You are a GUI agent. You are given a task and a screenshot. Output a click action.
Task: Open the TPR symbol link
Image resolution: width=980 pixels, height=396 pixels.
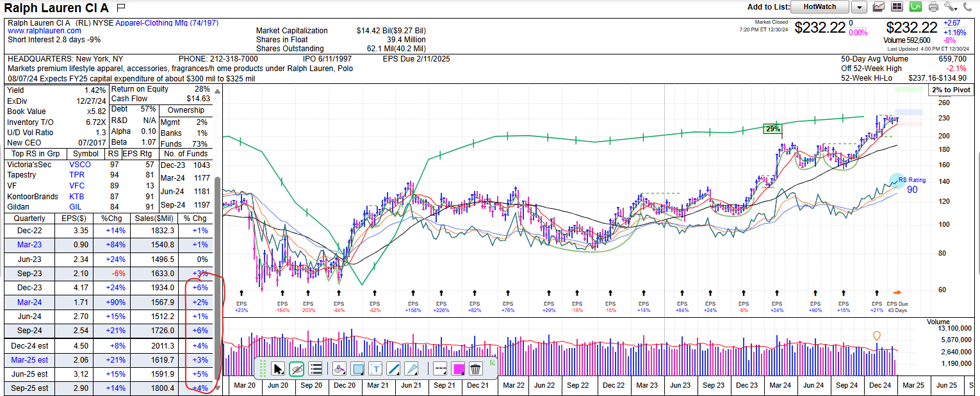point(77,175)
